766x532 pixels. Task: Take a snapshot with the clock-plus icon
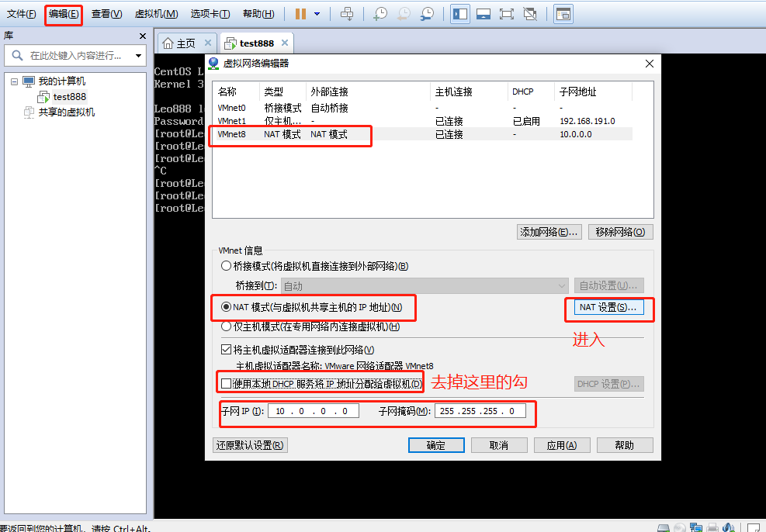380,14
